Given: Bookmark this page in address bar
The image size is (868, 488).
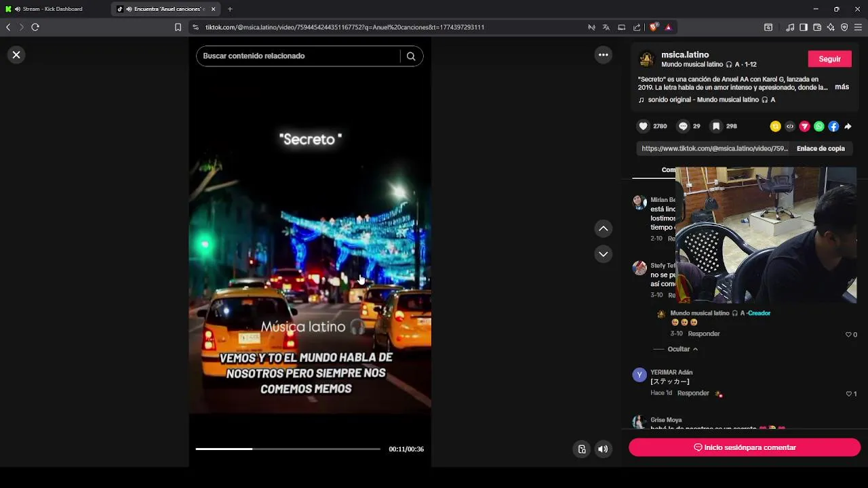Looking at the screenshot, I should pyautogui.click(x=178, y=27).
